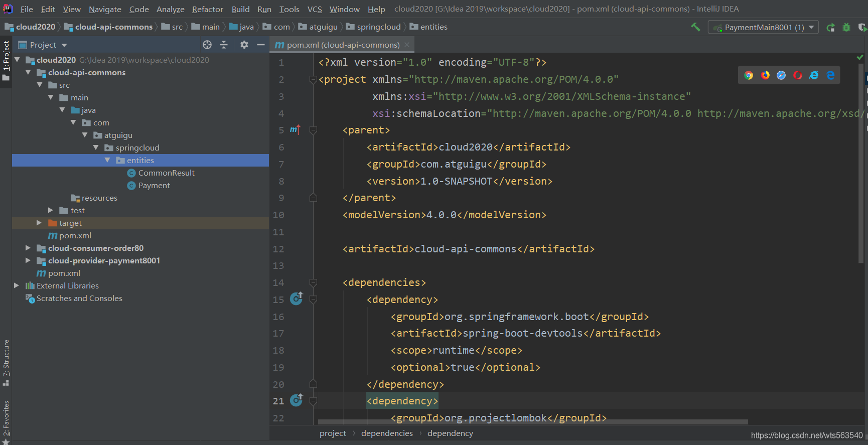
Task: Click the Build project hammer icon
Action: (695, 27)
